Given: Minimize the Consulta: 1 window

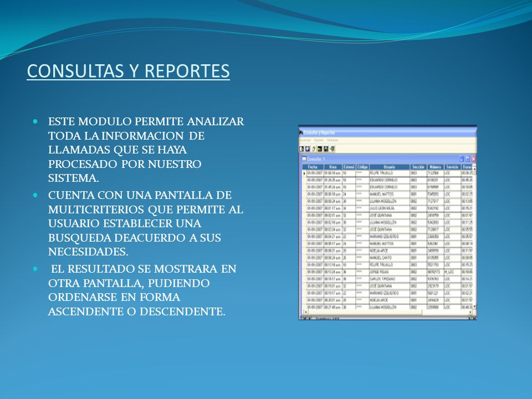Looking at the screenshot, I should tap(462, 159).
